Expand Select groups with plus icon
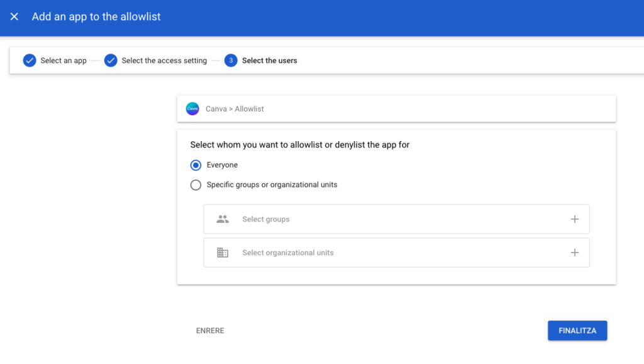644x364 pixels. click(x=574, y=219)
